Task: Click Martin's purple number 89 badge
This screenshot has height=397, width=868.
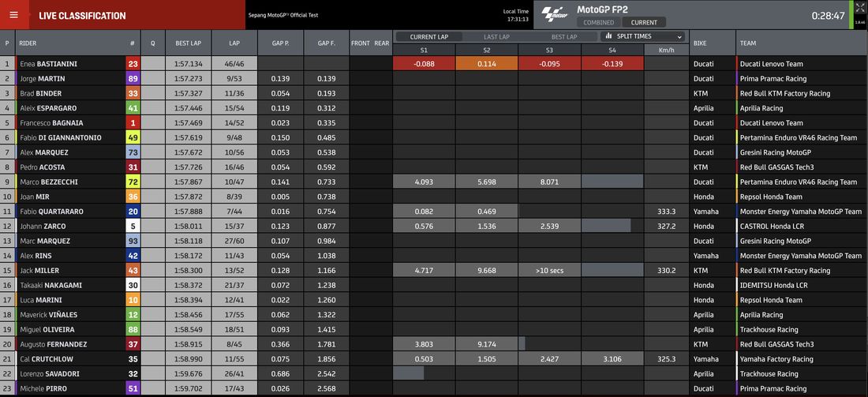Action: click(x=133, y=79)
